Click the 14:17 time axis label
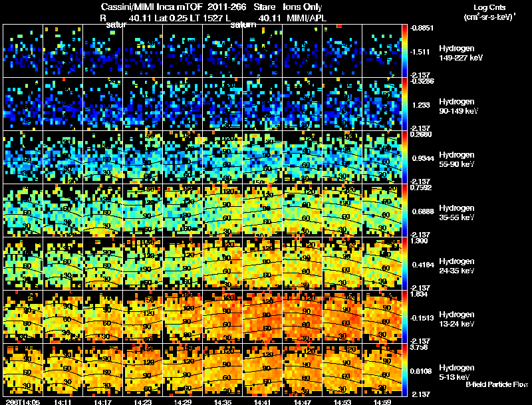This screenshot has width=532, height=405. click(x=103, y=402)
